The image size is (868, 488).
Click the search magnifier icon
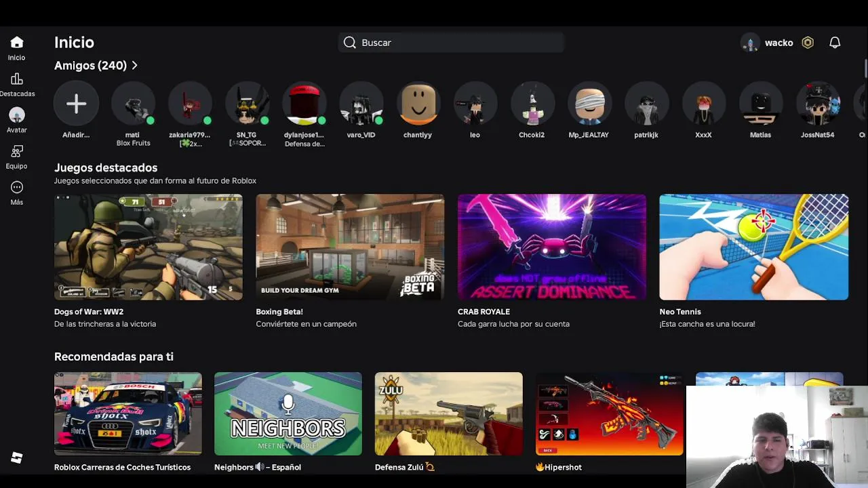349,43
